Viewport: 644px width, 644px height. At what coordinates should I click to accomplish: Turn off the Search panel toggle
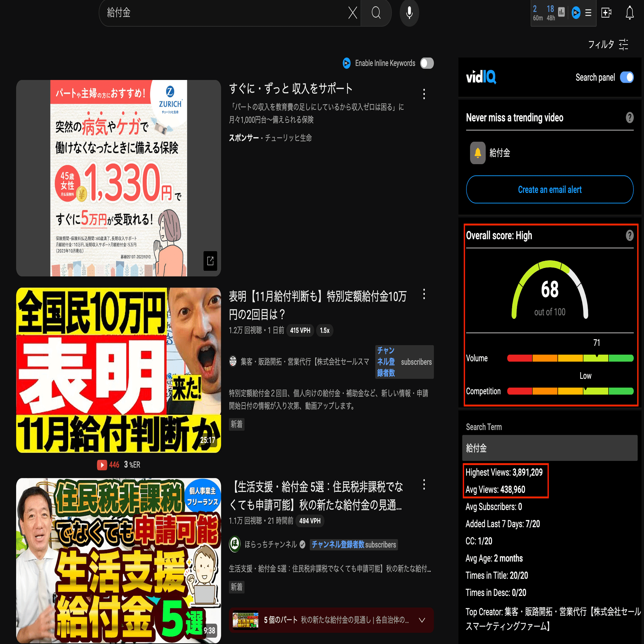pyautogui.click(x=627, y=78)
